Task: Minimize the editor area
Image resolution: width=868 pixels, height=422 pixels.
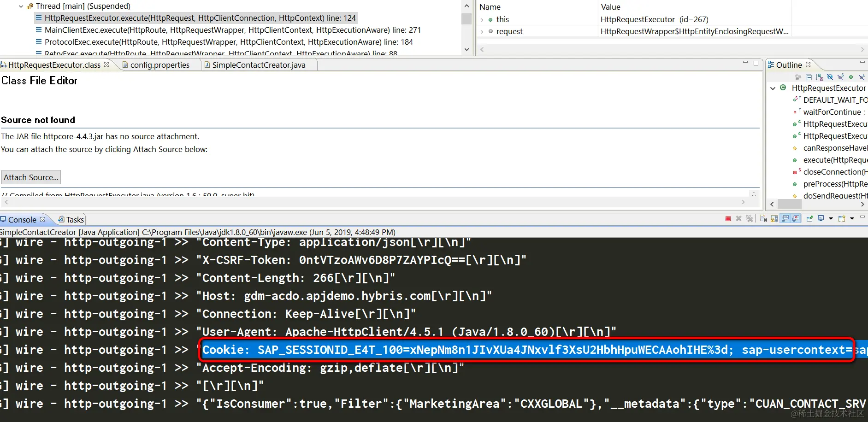Action: click(x=745, y=62)
